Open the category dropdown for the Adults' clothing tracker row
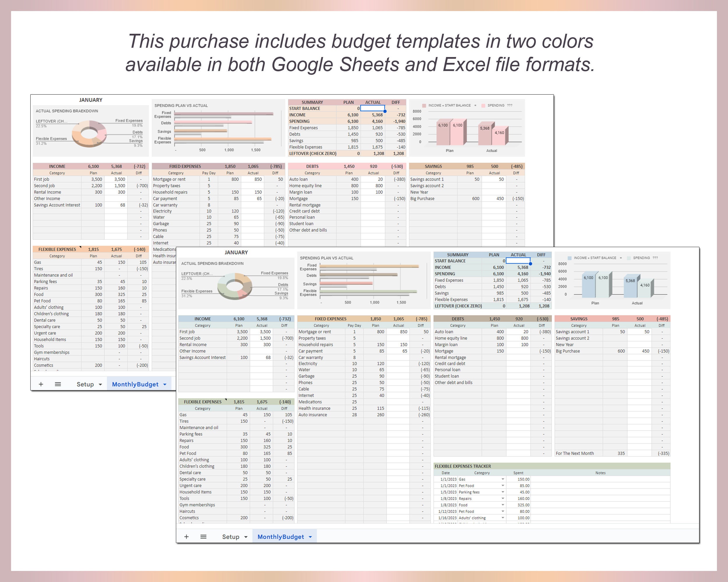Viewport: 728px width, 582px height. click(x=503, y=518)
